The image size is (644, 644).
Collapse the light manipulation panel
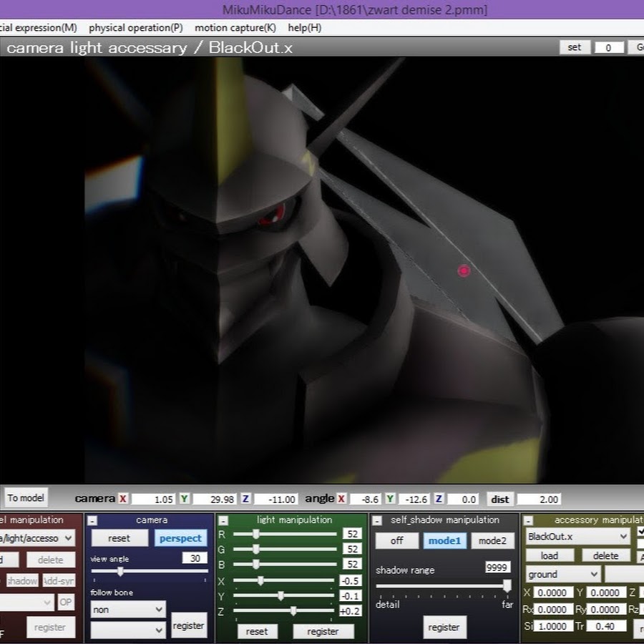(223, 521)
